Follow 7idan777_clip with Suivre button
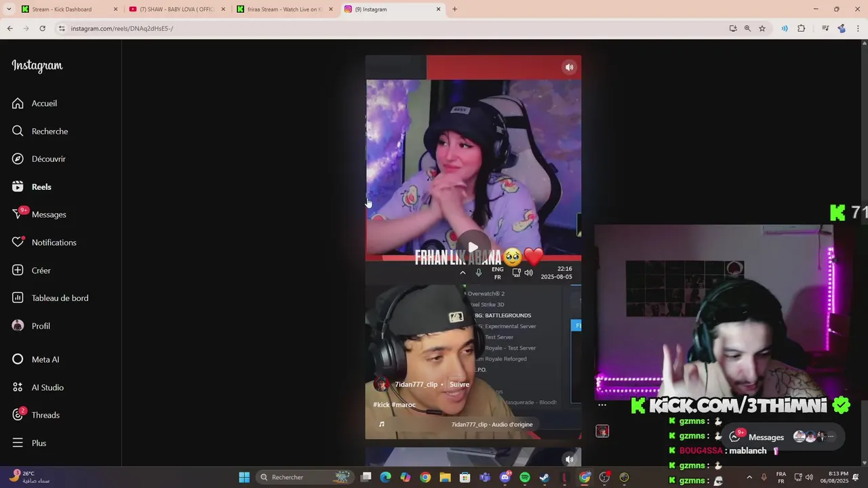The width and height of the screenshot is (868, 488). pyautogui.click(x=459, y=384)
